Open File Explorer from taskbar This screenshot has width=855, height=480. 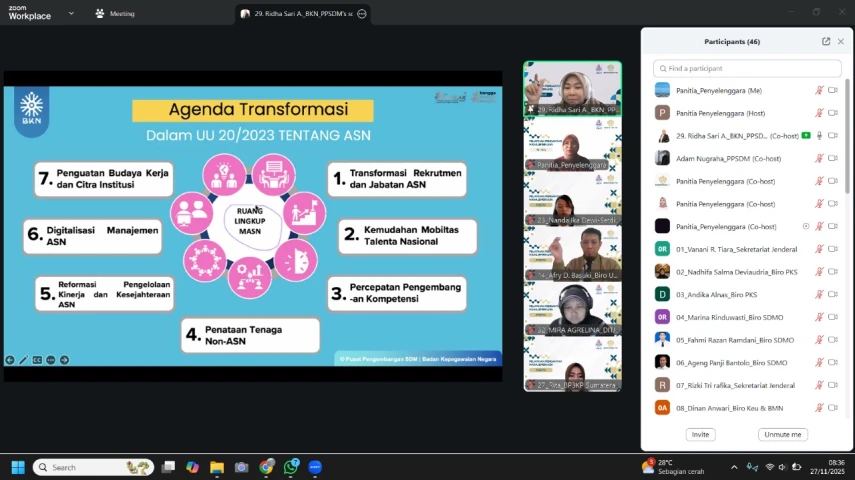point(217,467)
